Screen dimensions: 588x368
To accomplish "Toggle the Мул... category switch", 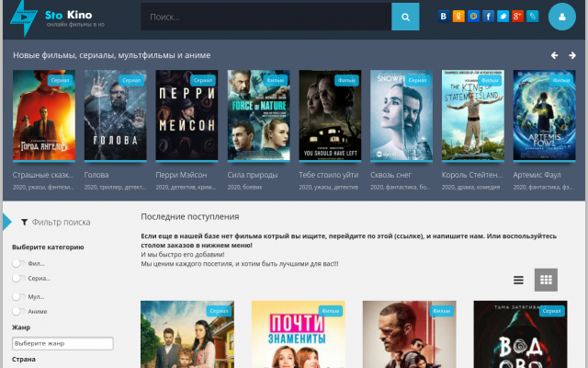I will 18,296.
